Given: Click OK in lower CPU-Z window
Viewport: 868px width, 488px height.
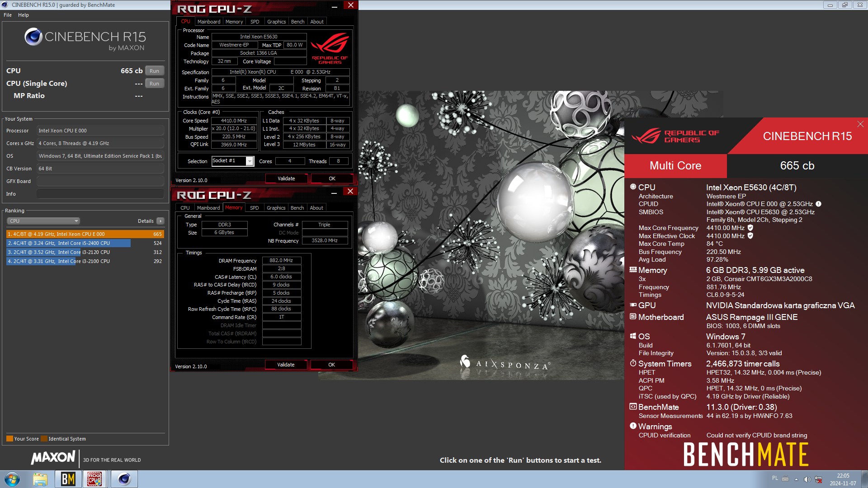Looking at the screenshot, I should pos(331,365).
